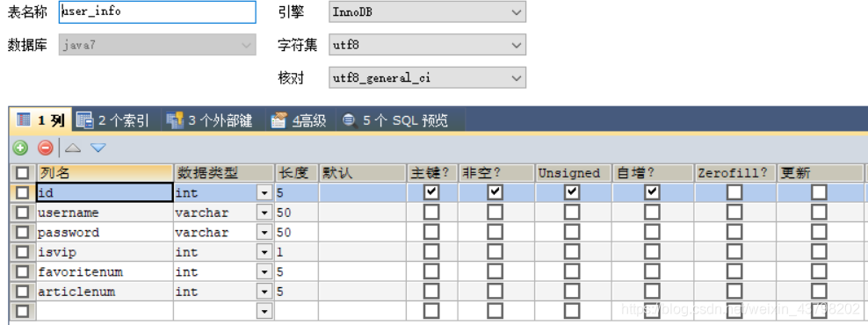Select the isvip column name cell

point(105,252)
